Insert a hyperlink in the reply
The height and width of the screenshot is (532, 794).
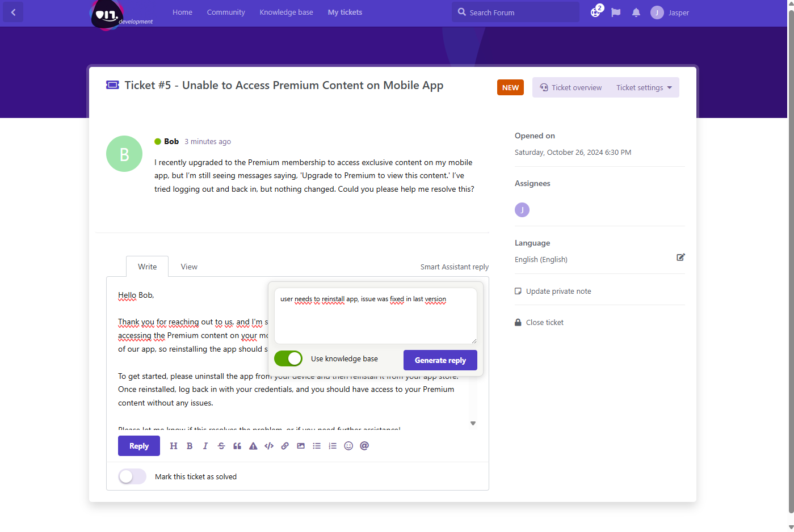pyautogui.click(x=285, y=446)
